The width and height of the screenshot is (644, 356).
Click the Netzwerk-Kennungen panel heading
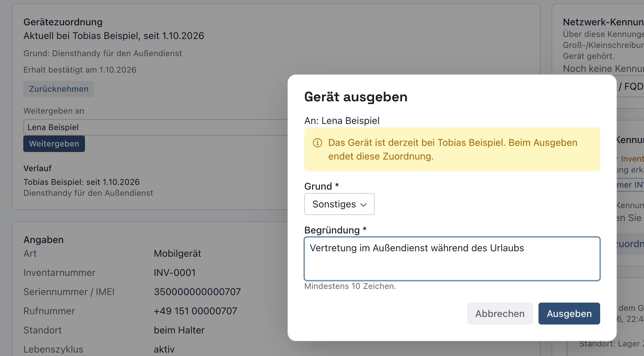pyautogui.click(x=603, y=22)
